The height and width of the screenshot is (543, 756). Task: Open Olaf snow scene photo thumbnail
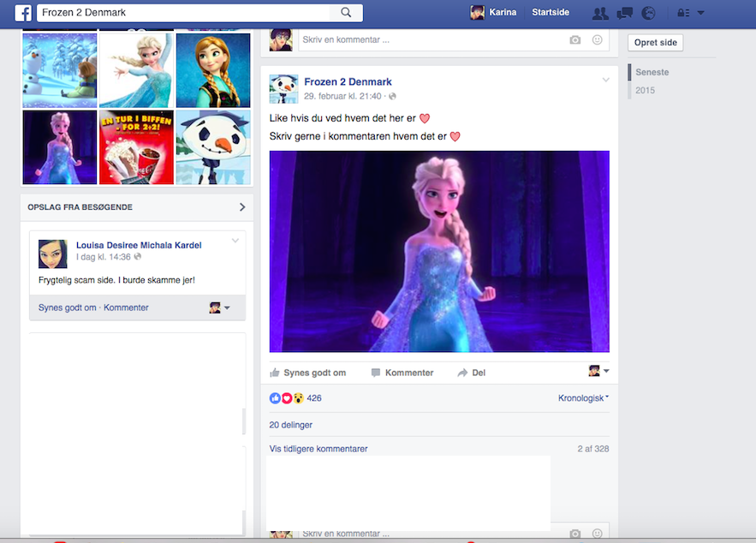tap(60, 70)
